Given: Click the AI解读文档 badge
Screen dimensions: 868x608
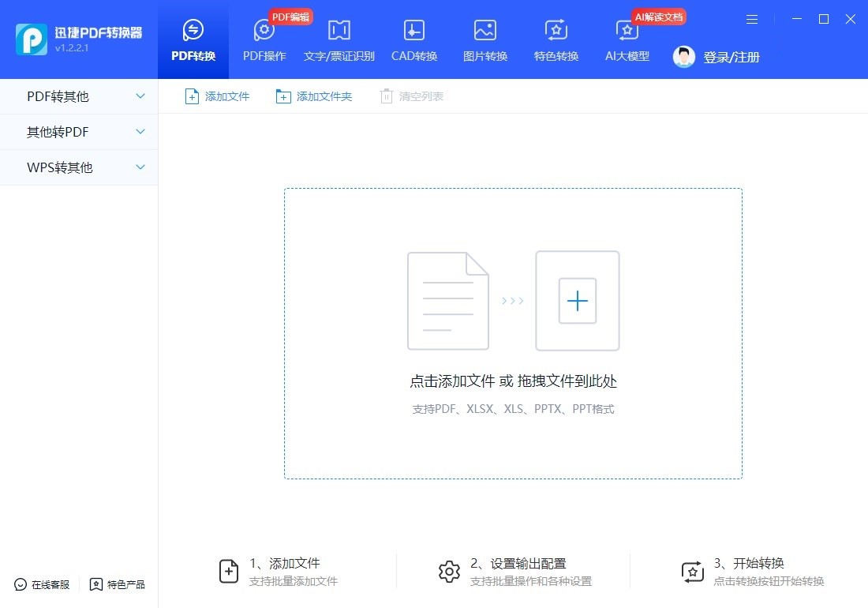Looking at the screenshot, I should click(x=659, y=16).
